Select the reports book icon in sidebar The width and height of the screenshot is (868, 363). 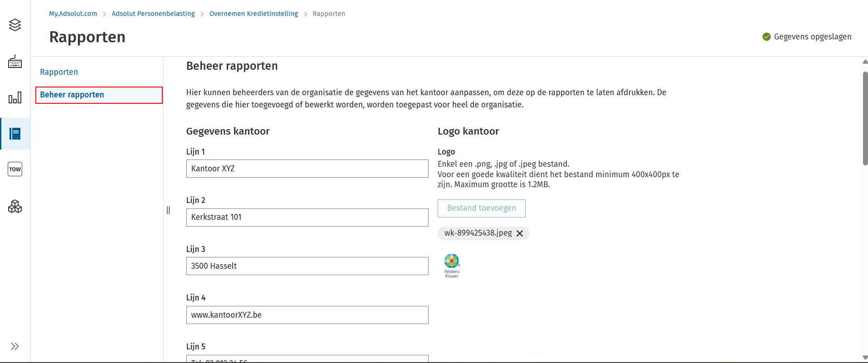pyautogui.click(x=15, y=134)
